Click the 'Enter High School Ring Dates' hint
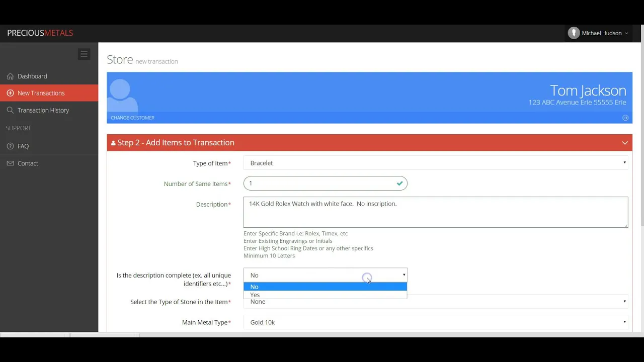Viewport: 644px width, 362px height. click(308, 248)
